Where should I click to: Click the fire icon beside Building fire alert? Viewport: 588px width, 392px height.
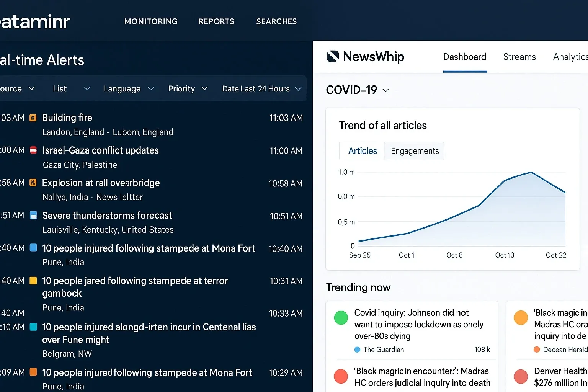pos(33,118)
